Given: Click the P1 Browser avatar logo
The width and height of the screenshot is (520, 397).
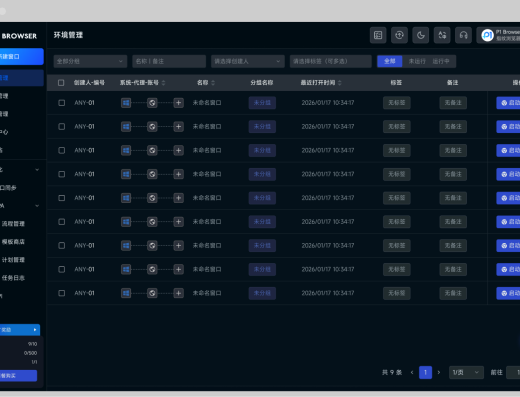Looking at the screenshot, I should [x=487, y=35].
